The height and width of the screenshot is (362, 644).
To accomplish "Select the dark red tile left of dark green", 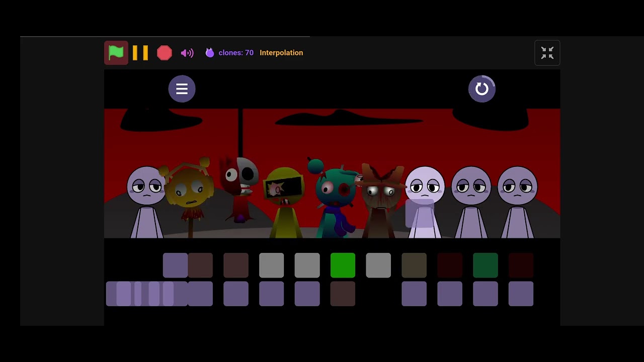I will click(x=450, y=265).
